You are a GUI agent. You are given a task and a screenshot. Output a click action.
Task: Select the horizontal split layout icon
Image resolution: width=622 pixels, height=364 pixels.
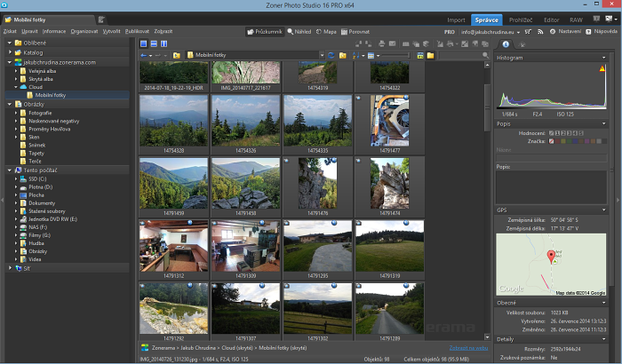coord(154,44)
